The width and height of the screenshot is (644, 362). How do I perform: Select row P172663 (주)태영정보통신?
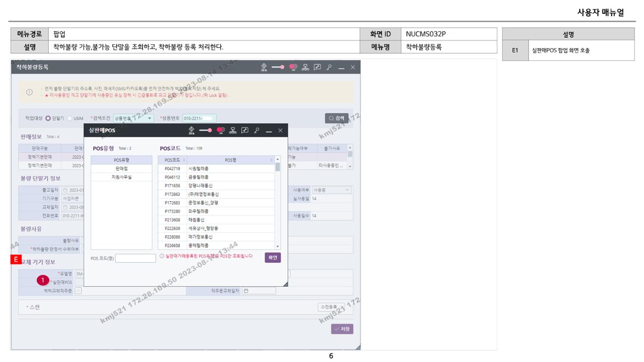pyautogui.click(x=216, y=194)
